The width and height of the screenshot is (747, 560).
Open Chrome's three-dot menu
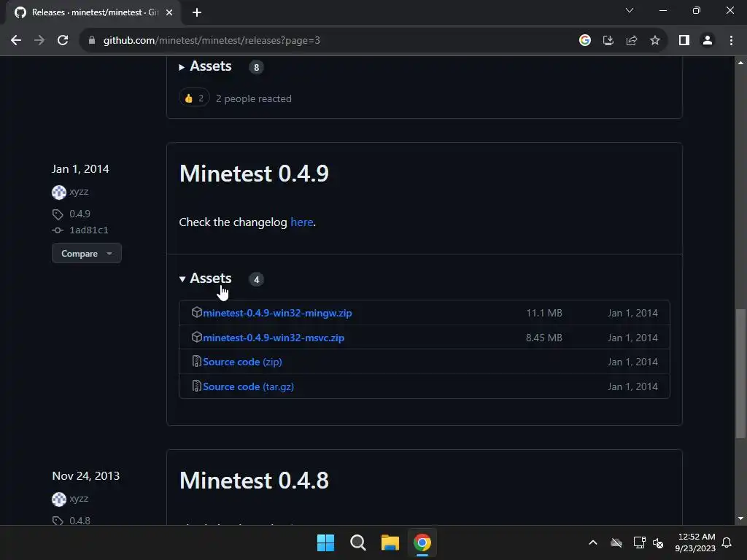(731, 41)
